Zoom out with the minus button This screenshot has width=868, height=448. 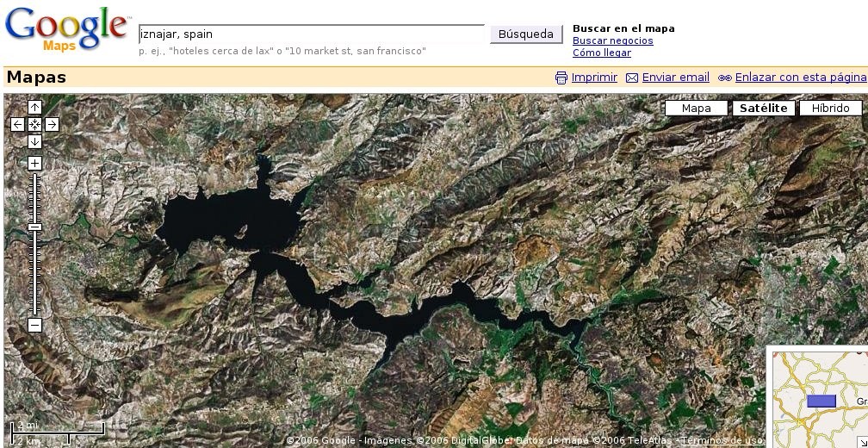(x=34, y=325)
